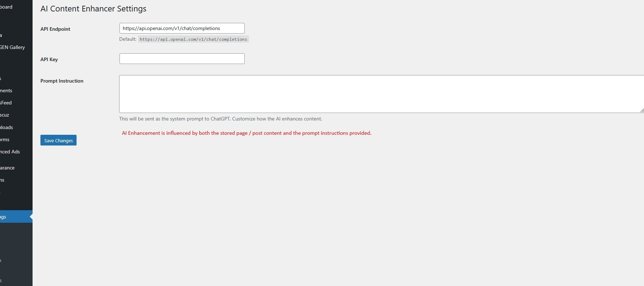Click the default endpoint URL code text

193,39
